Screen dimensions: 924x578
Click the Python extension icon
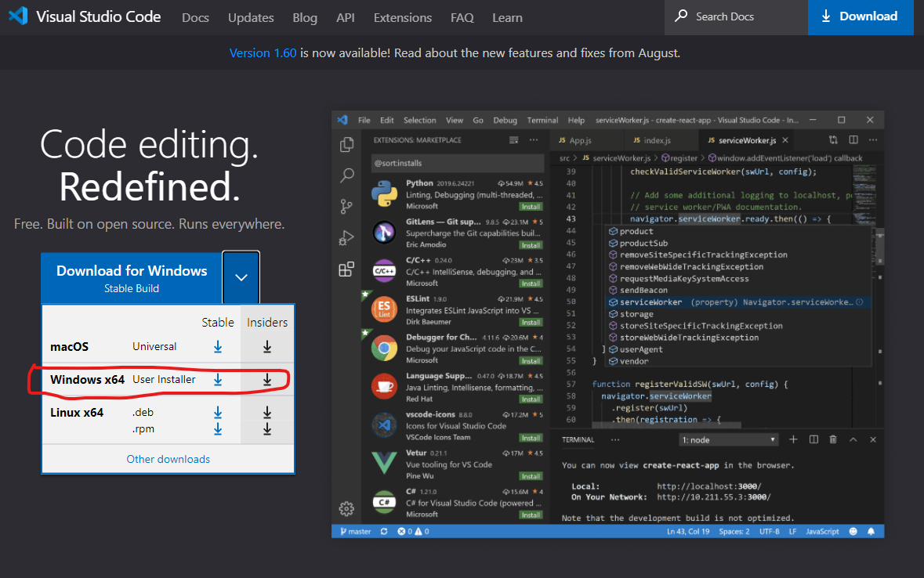tap(384, 194)
